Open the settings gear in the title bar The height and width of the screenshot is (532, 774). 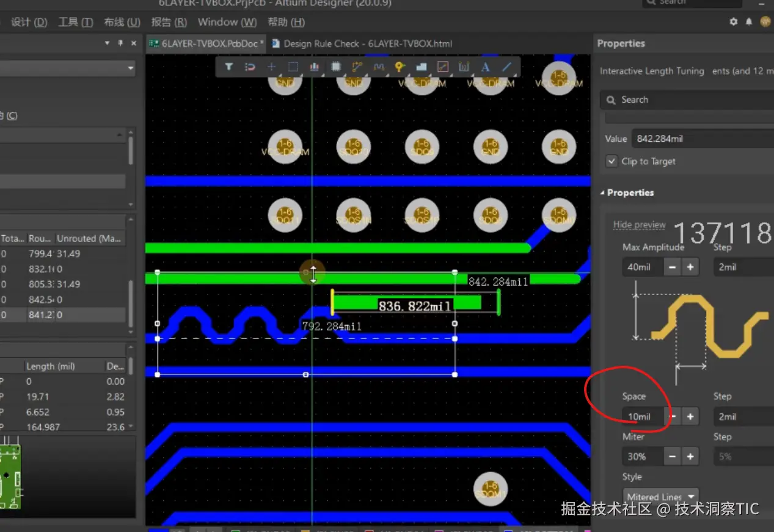point(734,21)
